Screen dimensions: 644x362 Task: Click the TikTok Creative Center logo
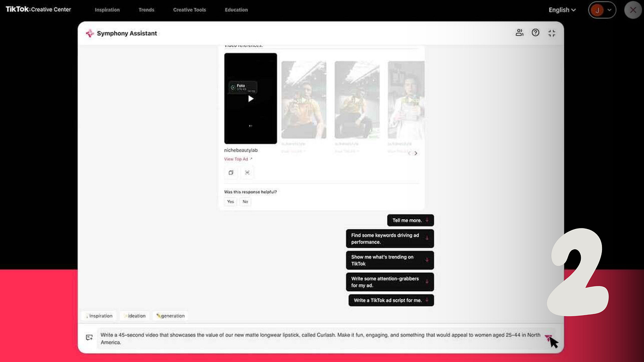point(38,9)
